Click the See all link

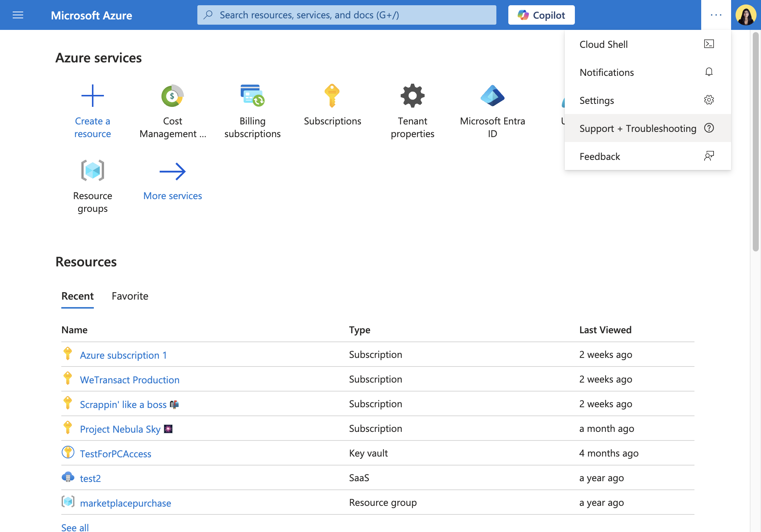tap(75, 527)
